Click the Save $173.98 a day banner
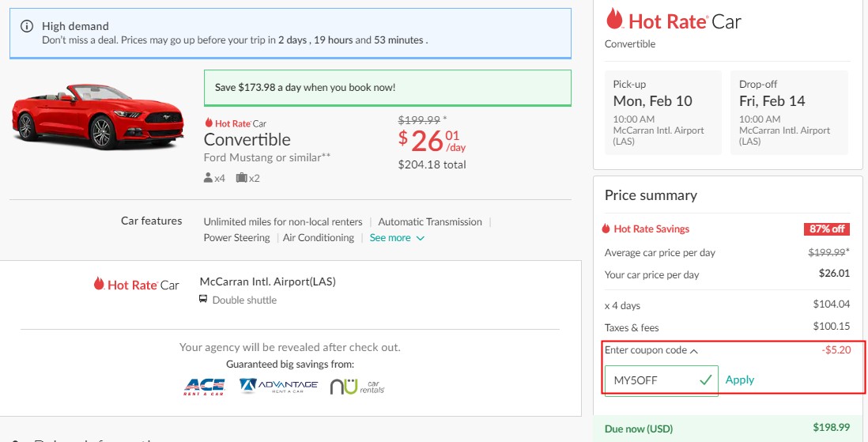Screen dimensions: 868x442 [387, 88]
